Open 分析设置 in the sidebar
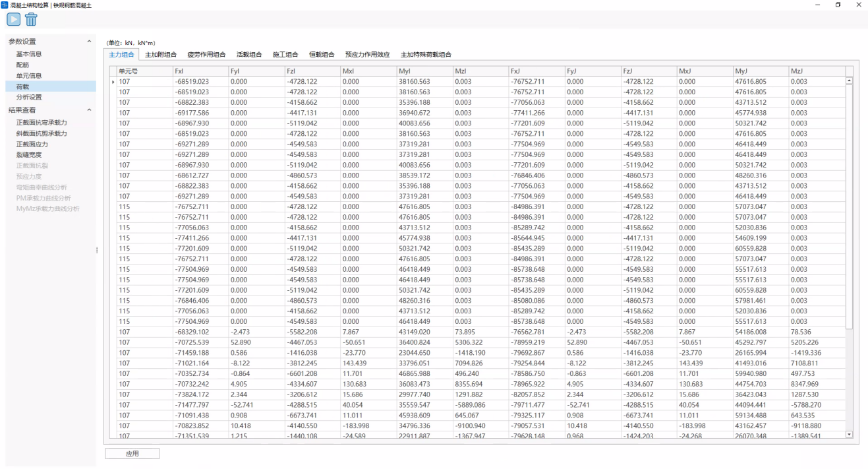The image size is (868, 469). point(29,97)
